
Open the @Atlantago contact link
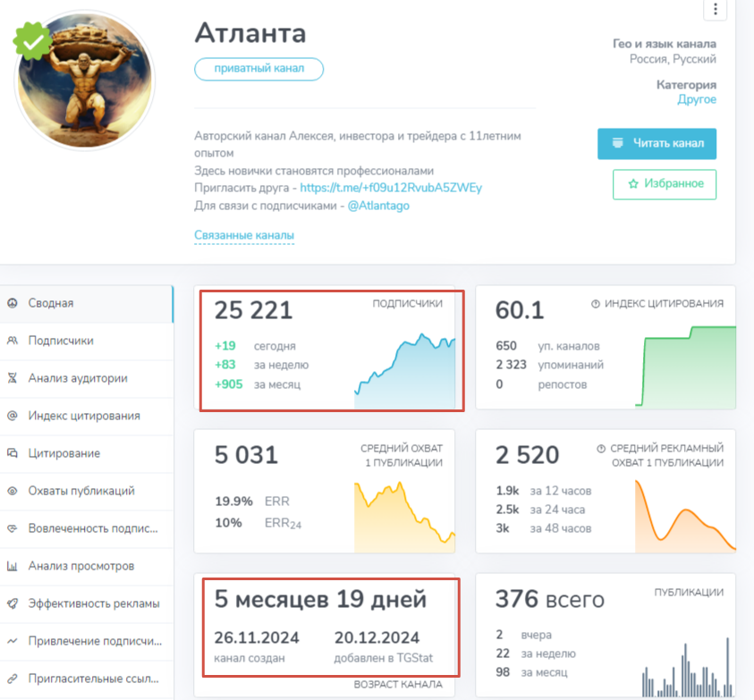(378, 206)
